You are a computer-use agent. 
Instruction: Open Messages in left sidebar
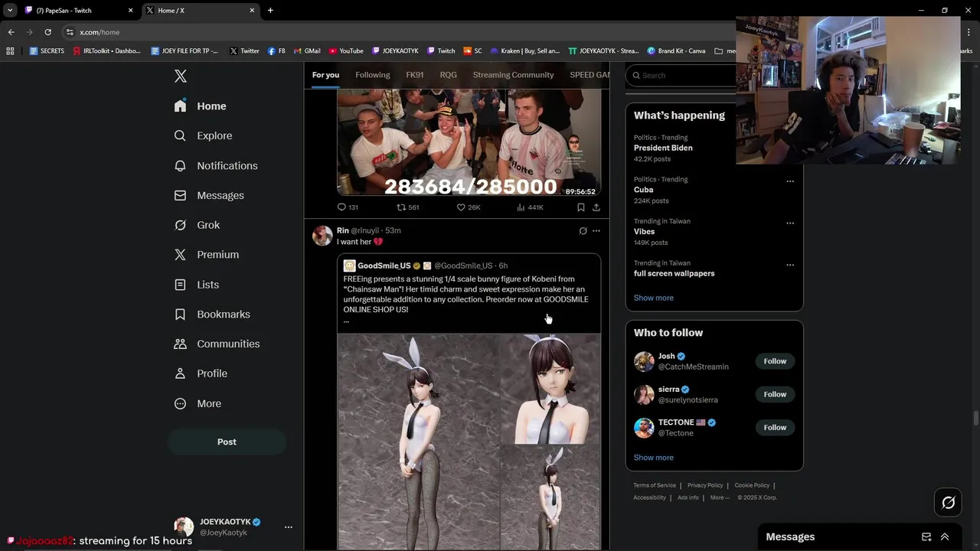(209, 195)
